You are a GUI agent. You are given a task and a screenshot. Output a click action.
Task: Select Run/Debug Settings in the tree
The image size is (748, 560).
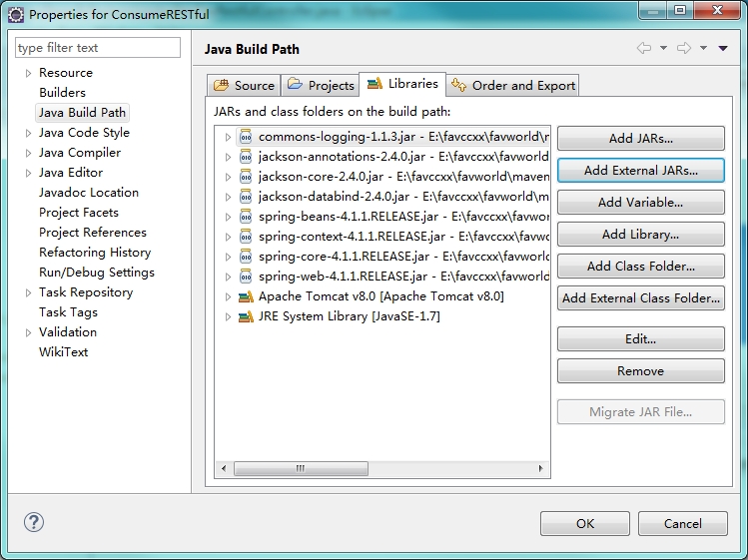(x=97, y=273)
